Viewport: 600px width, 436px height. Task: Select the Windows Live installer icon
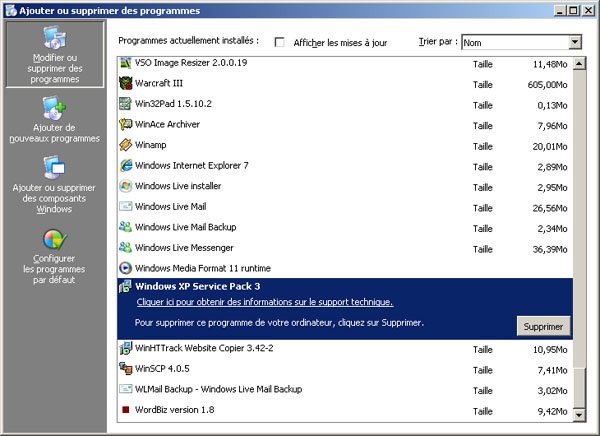click(x=125, y=186)
